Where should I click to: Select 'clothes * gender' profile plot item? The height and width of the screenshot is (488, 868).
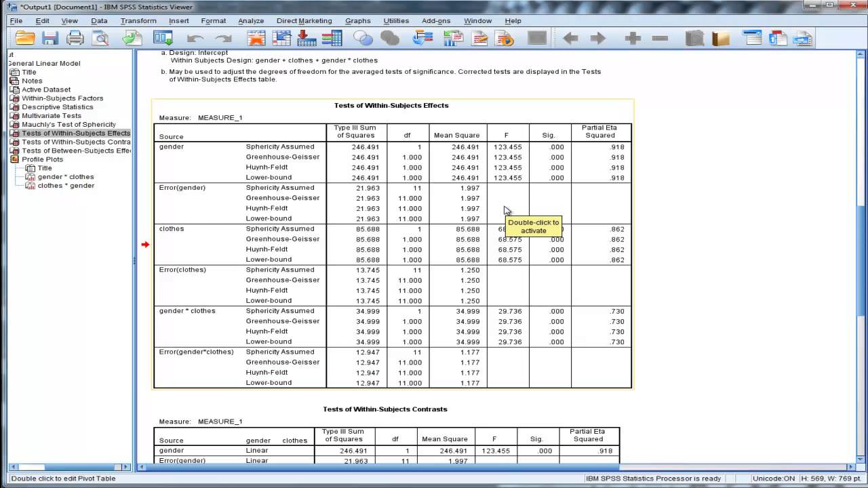(x=66, y=186)
